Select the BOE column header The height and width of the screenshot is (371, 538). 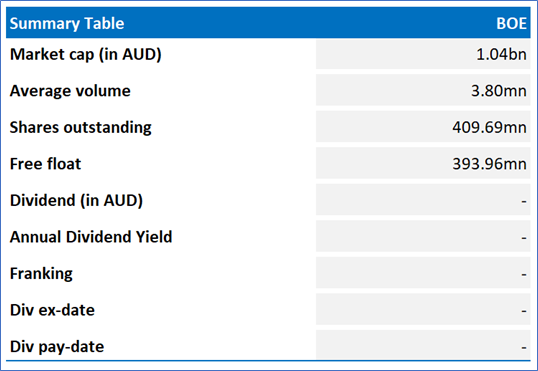point(511,23)
